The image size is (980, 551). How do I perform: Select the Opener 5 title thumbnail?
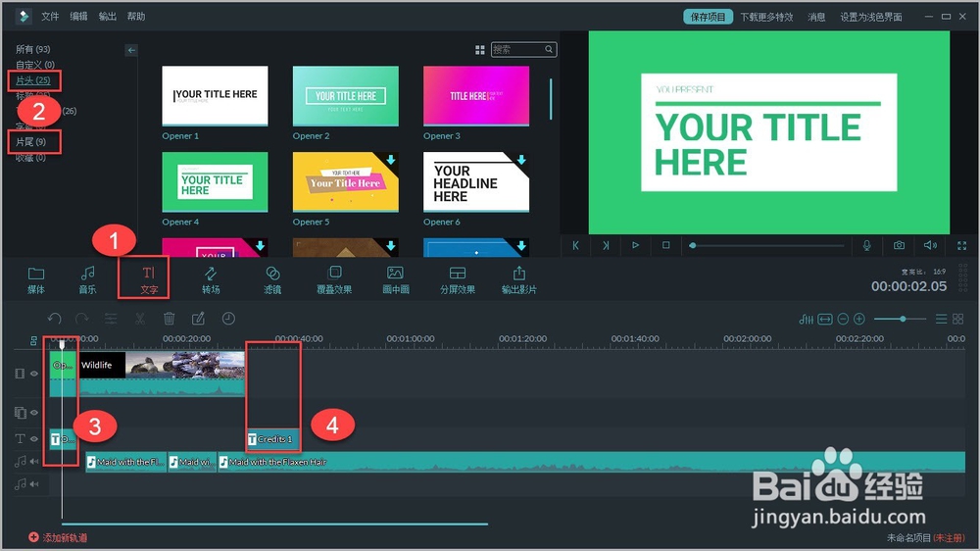pyautogui.click(x=345, y=181)
